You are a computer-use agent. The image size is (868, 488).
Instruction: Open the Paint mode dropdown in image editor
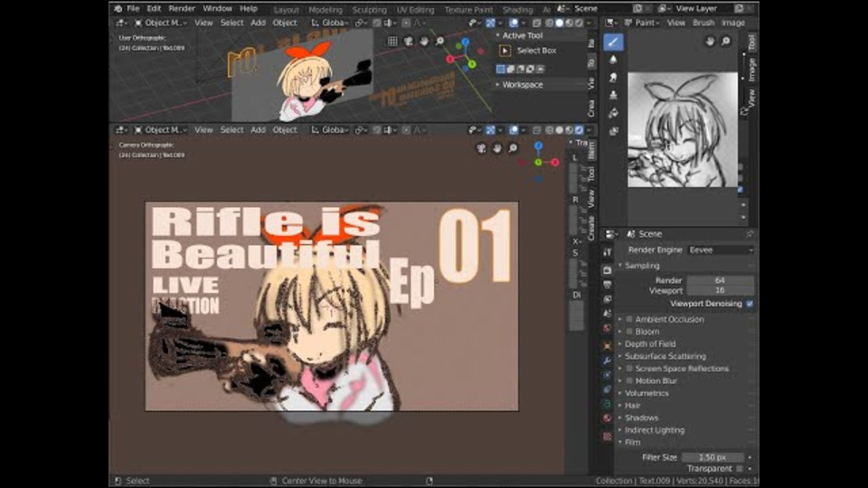tap(643, 23)
